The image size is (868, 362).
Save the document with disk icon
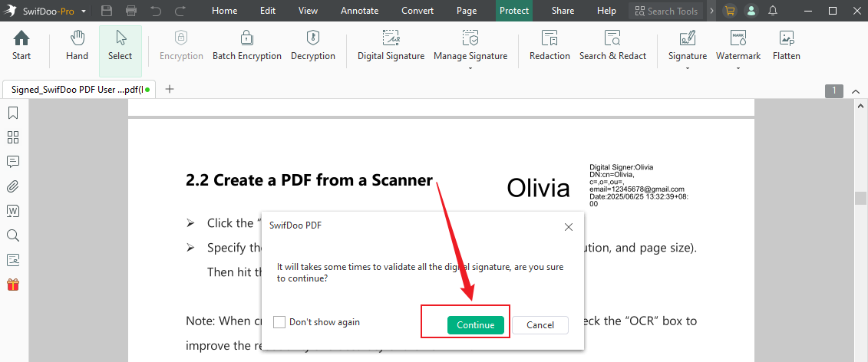point(107,11)
